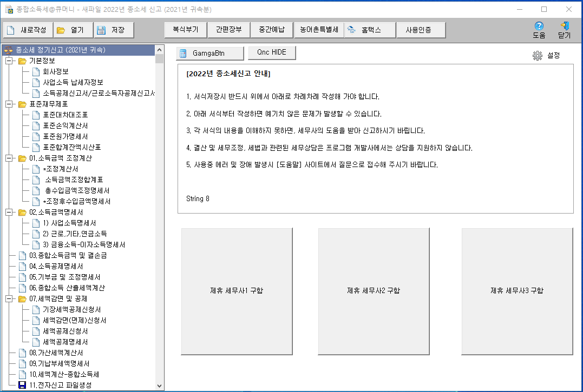Open 세액공제신청서 tree item
The image size is (583, 392).
tap(65, 331)
